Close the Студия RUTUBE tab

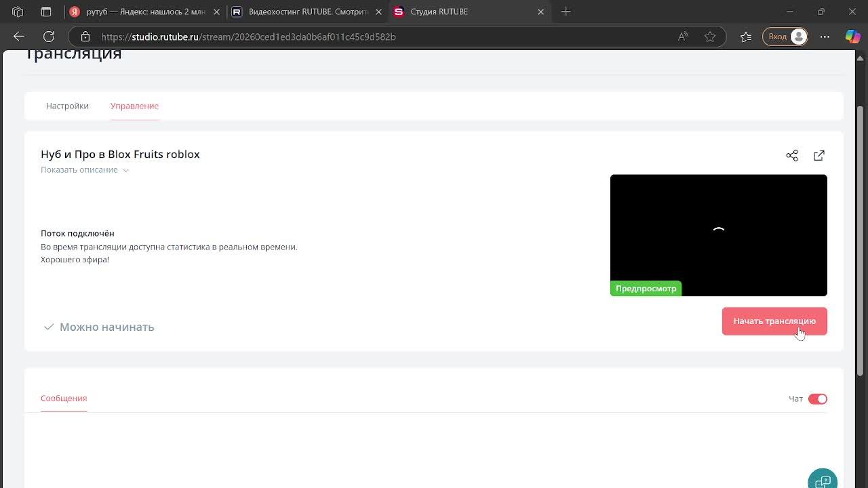pyautogui.click(x=540, y=12)
